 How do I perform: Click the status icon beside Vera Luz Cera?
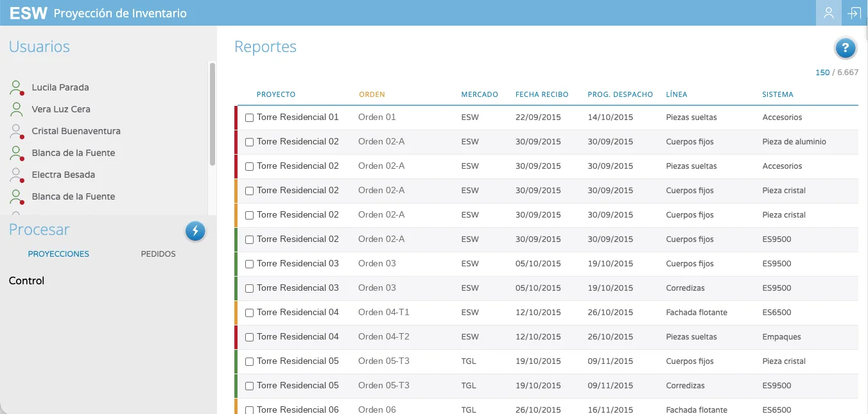point(17,110)
